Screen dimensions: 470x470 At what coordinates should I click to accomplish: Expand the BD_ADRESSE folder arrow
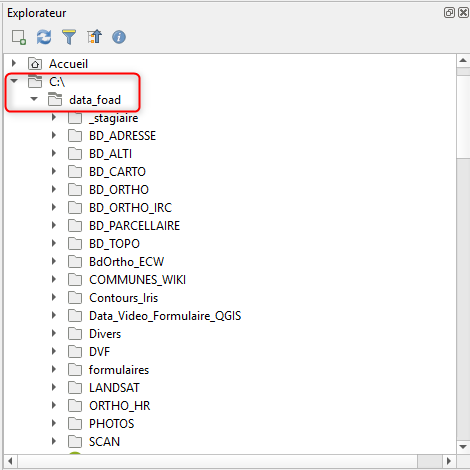(x=54, y=135)
